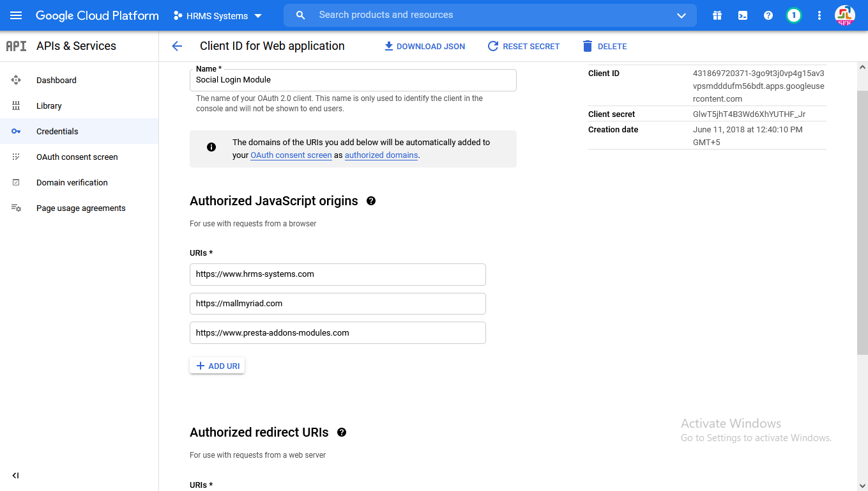Reset the client secret
Screen dimensions: 868x491
point(524,46)
